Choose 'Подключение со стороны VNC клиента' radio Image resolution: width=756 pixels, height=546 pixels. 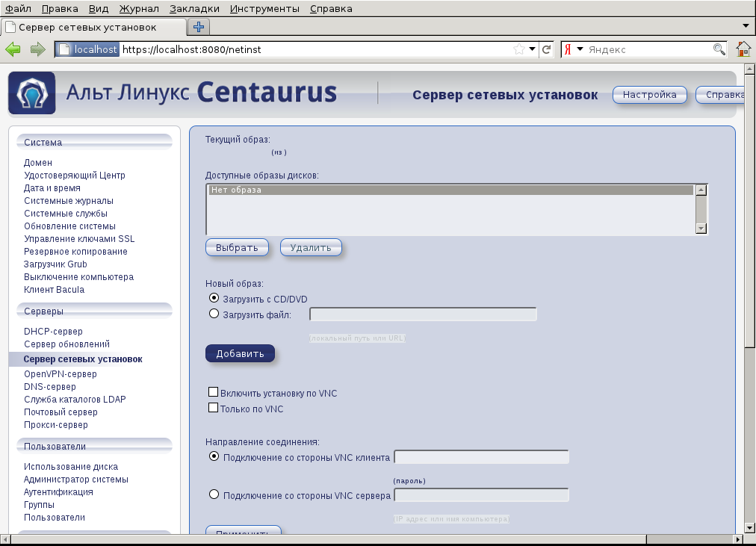tap(214, 456)
